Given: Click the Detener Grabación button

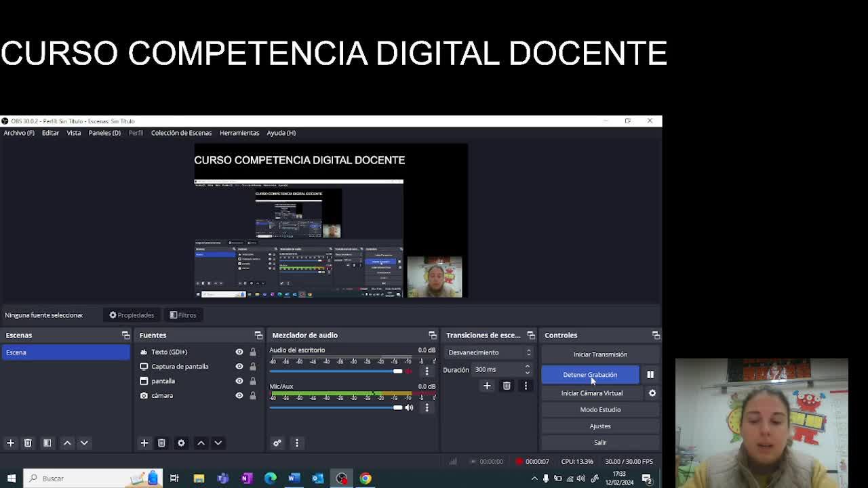Looking at the screenshot, I should click(589, 374).
